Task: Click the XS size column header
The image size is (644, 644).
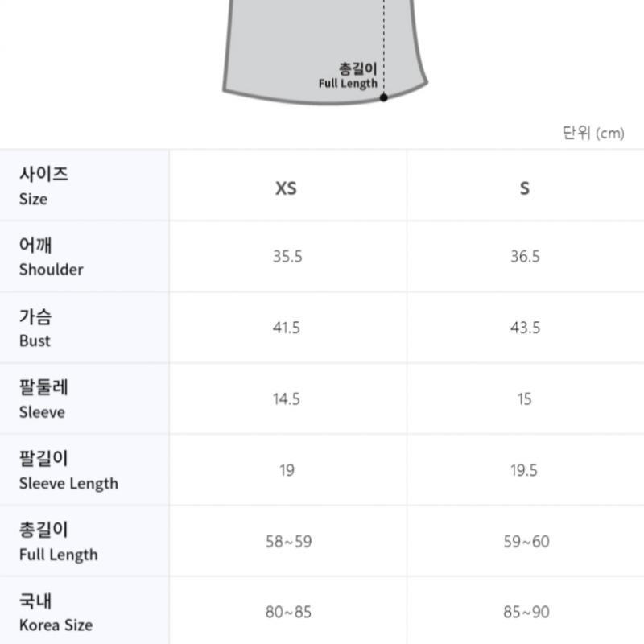Action: [286, 188]
